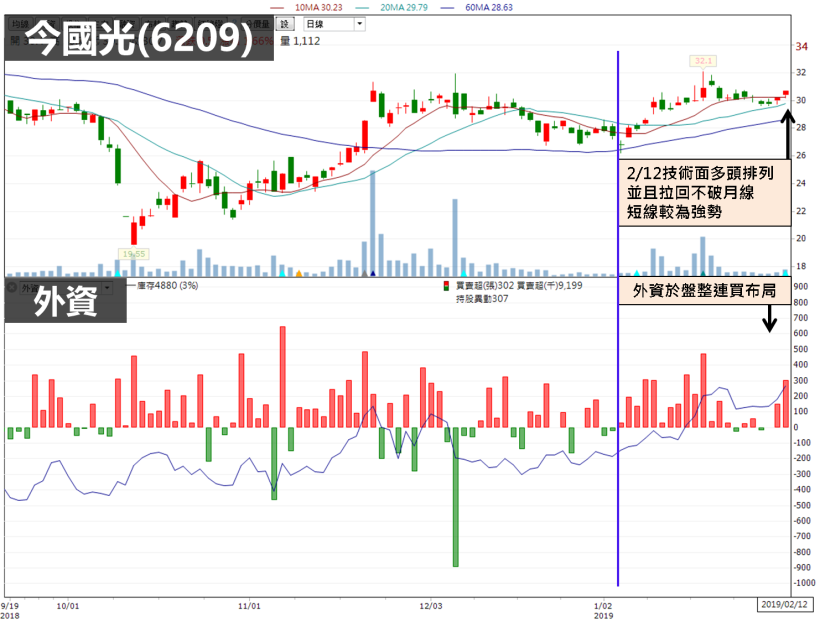Click the 60MA 28.63 legend label
The width and height of the screenshot is (820, 622).
tap(489, 7)
